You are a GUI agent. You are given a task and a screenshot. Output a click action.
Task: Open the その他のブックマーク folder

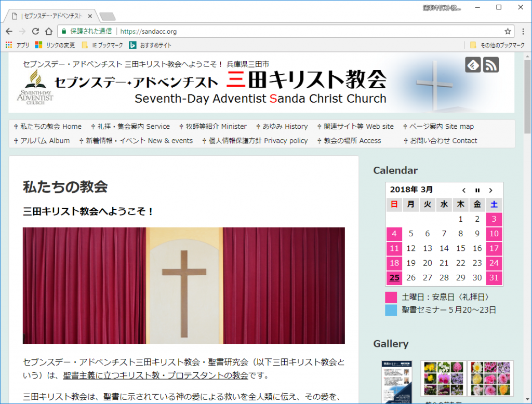click(x=497, y=45)
